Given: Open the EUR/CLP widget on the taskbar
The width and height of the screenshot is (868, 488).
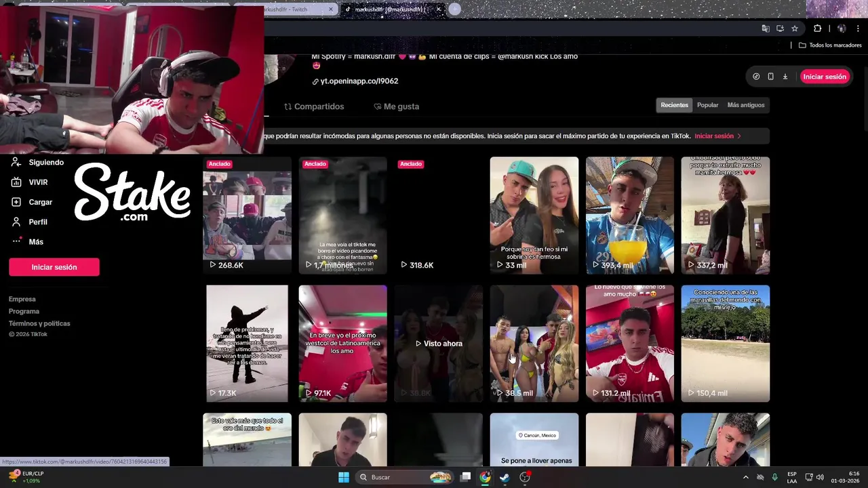Looking at the screenshot, I should 26,477.
